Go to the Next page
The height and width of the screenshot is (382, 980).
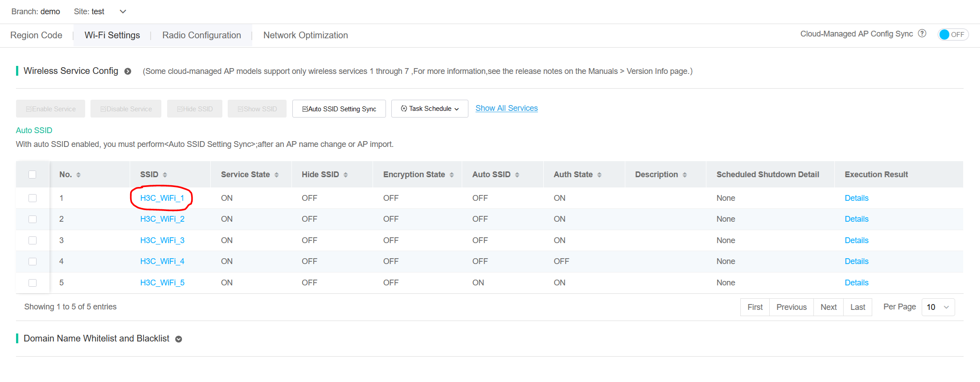tap(828, 307)
